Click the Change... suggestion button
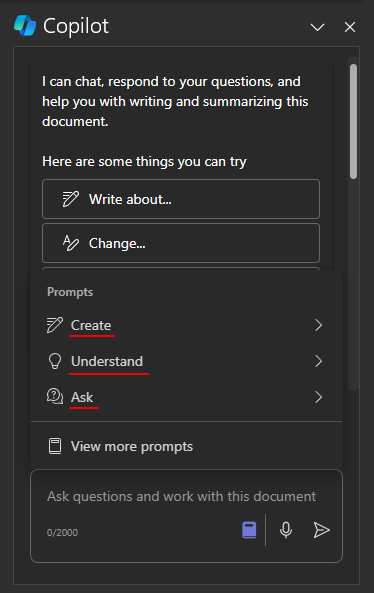 tap(181, 243)
